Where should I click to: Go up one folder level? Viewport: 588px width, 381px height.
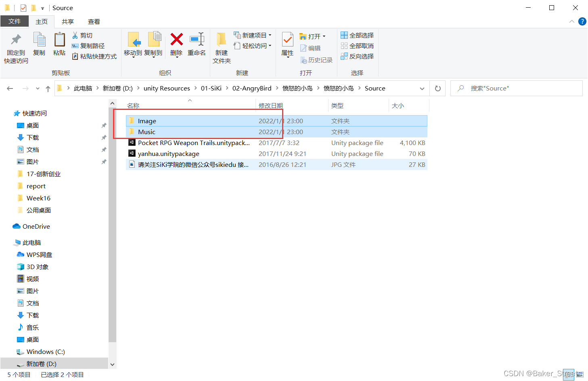click(48, 88)
